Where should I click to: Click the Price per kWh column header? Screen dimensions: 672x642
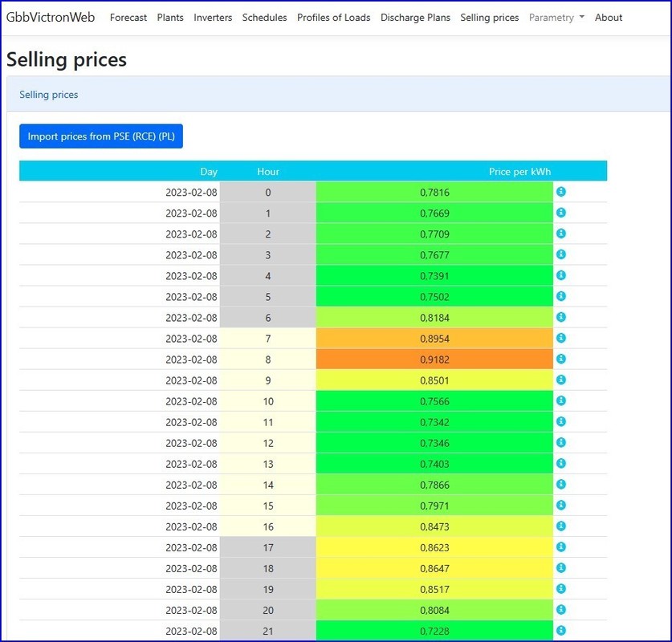point(519,172)
